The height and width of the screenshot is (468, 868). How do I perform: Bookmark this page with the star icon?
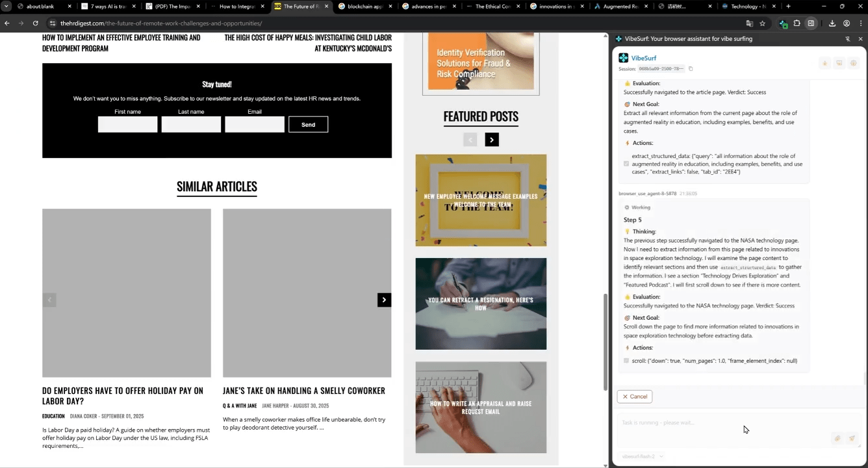763,23
